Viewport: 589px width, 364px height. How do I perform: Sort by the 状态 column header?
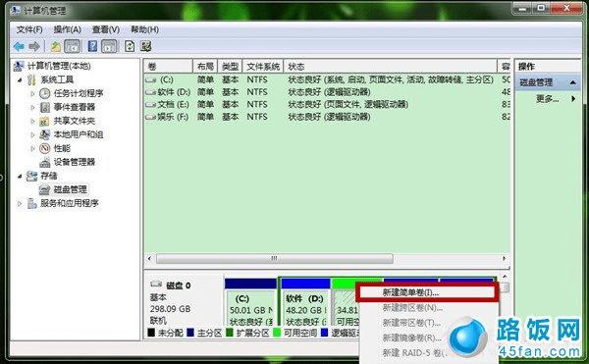coord(391,67)
